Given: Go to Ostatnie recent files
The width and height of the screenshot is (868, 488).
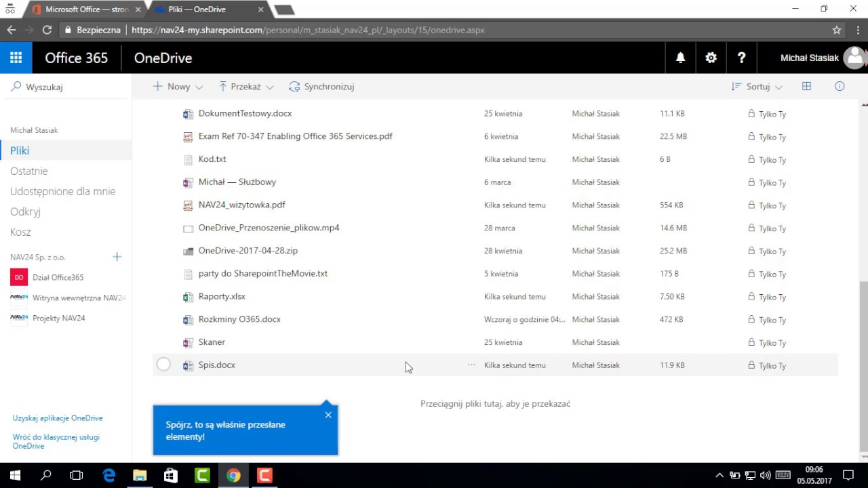Looking at the screenshot, I should click(x=28, y=171).
